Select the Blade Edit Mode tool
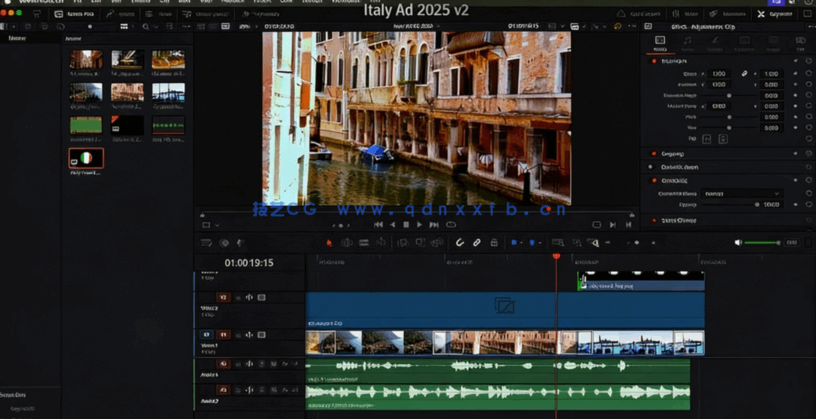This screenshot has width=816, height=419. pyautogui.click(x=381, y=243)
